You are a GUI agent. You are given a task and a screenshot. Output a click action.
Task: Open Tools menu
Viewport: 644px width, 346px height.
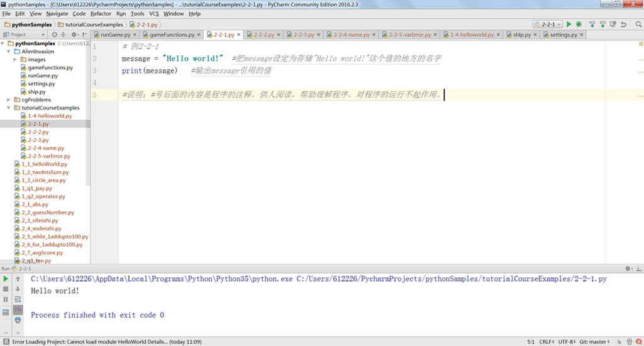[137, 14]
